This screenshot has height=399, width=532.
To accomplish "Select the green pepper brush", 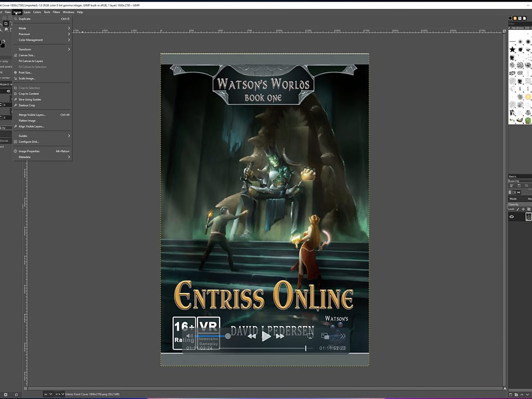I will pos(528,120).
